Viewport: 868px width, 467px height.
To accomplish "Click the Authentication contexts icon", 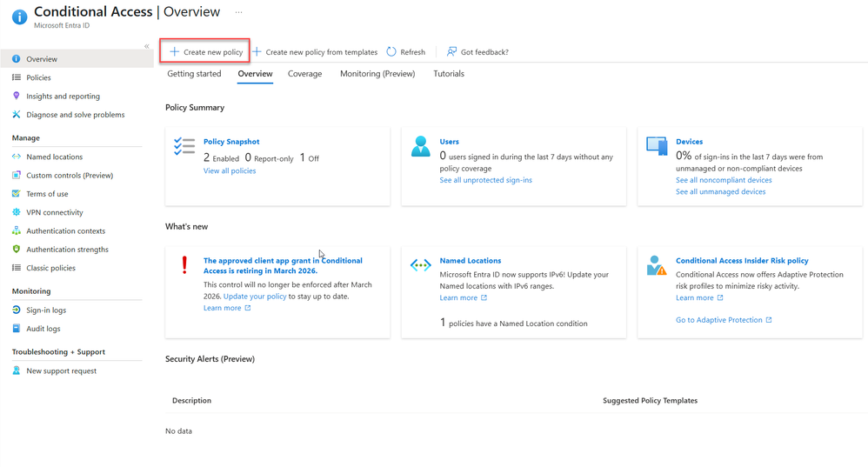I will pyautogui.click(x=16, y=230).
